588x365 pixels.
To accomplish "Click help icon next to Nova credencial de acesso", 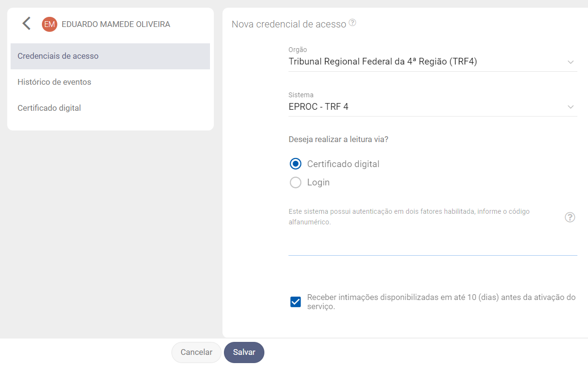I will 353,23.
